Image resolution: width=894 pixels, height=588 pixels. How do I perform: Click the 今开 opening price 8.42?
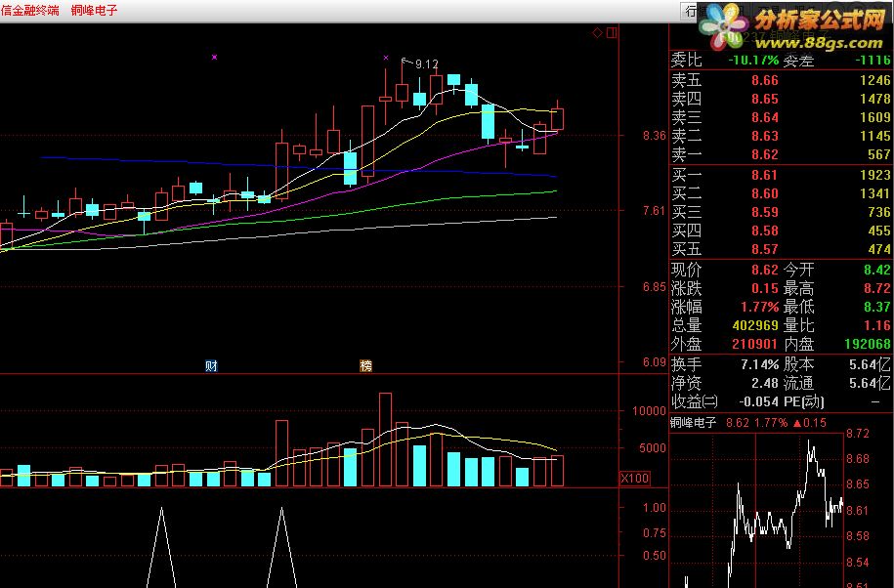click(x=876, y=270)
